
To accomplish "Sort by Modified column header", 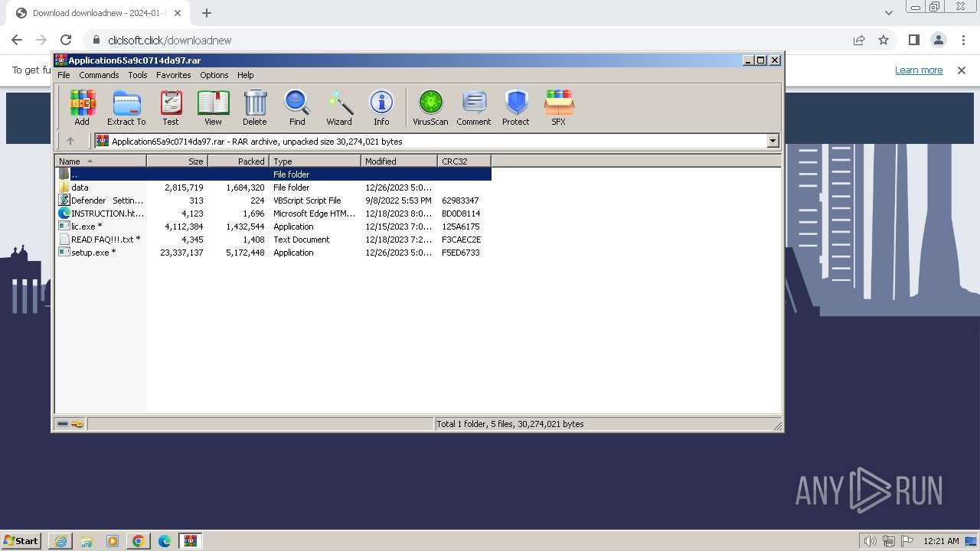I will [399, 161].
